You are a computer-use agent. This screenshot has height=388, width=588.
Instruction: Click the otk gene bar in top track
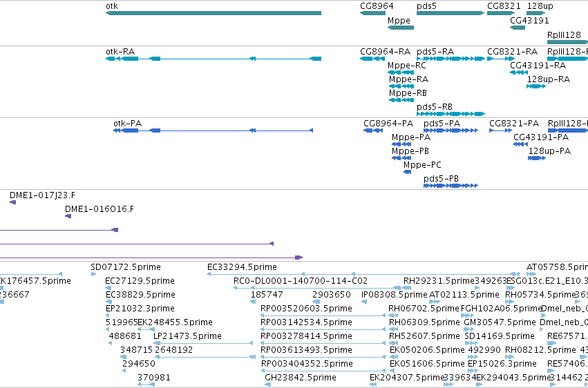214,13
